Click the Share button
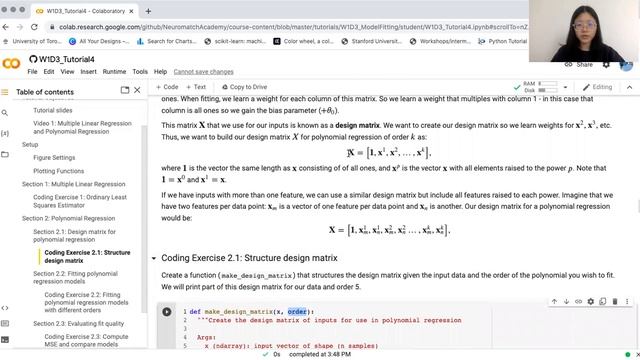The width and height of the screenshot is (640, 360). point(578,64)
